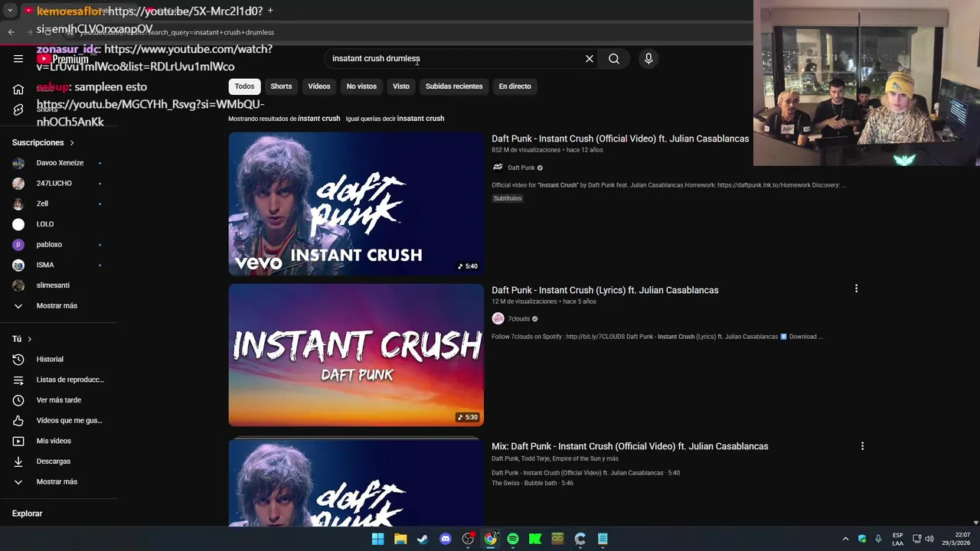980x551 pixels.
Task: Click the Chrome address bar URL
Action: click(177, 32)
